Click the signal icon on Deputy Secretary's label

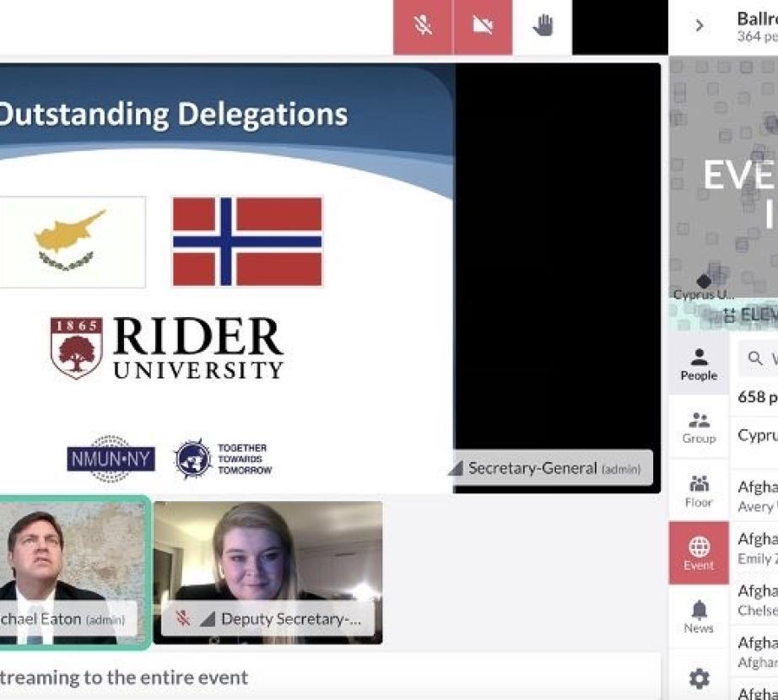(x=208, y=619)
